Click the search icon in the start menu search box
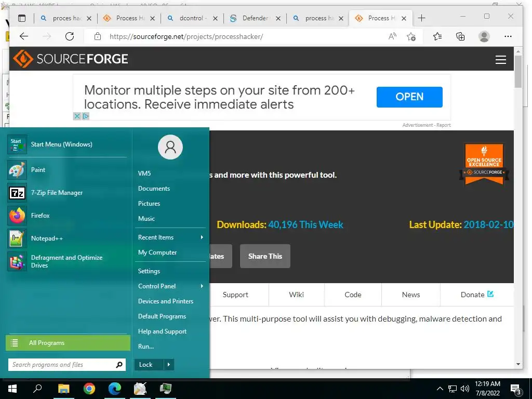Viewport: 532px width, 399px height. (x=119, y=365)
